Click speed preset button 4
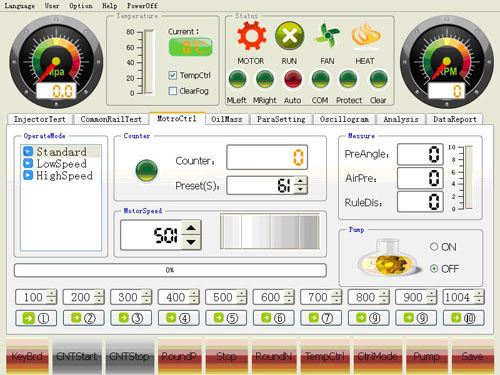 tap(179, 318)
